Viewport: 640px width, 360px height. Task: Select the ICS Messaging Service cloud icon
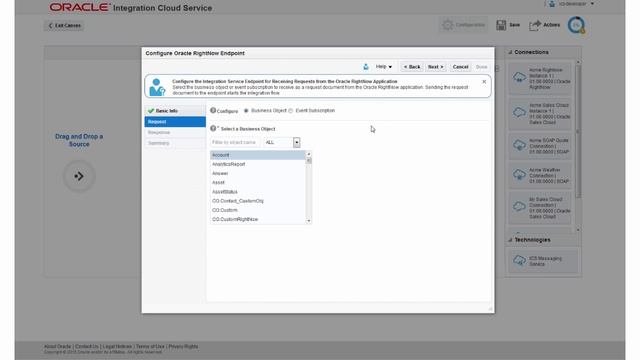coord(519,260)
